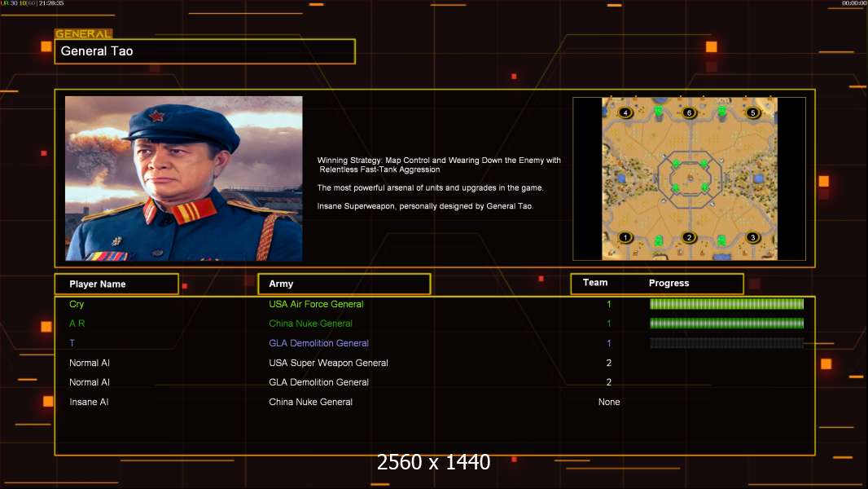
Task: Click the 'most powerful arsenal' description line
Action: pos(430,187)
